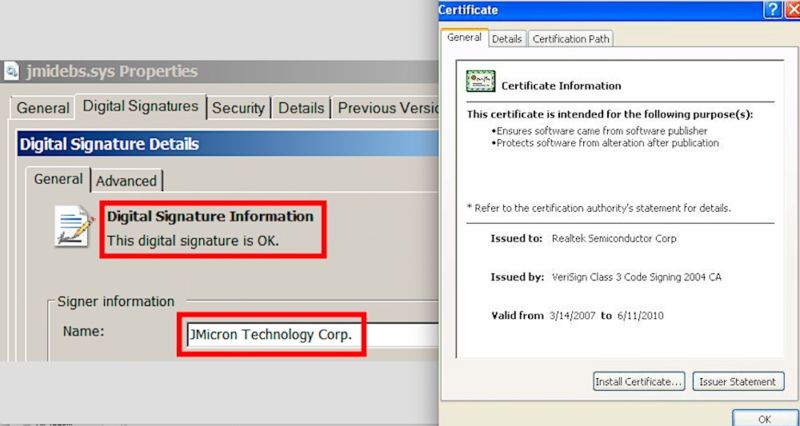Select General tab in Digital Signature Details
This screenshot has width=800, height=426.
[x=58, y=180]
